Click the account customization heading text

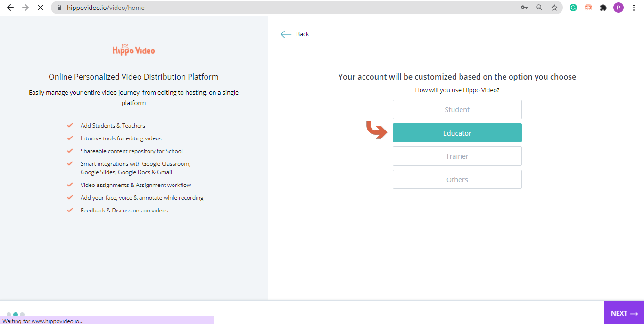(x=457, y=77)
